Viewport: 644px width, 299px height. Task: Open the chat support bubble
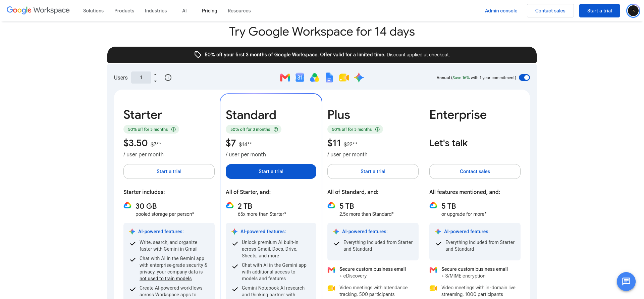626,281
